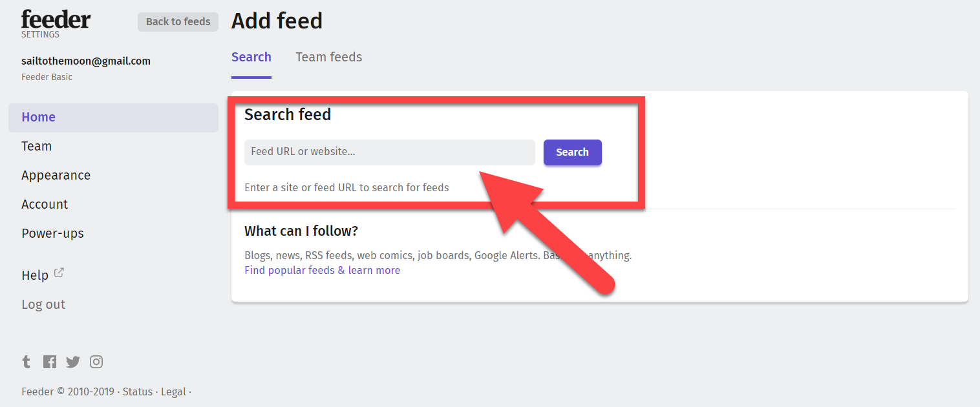Open Find popular feeds link
The width and height of the screenshot is (980, 407).
[x=322, y=270]
